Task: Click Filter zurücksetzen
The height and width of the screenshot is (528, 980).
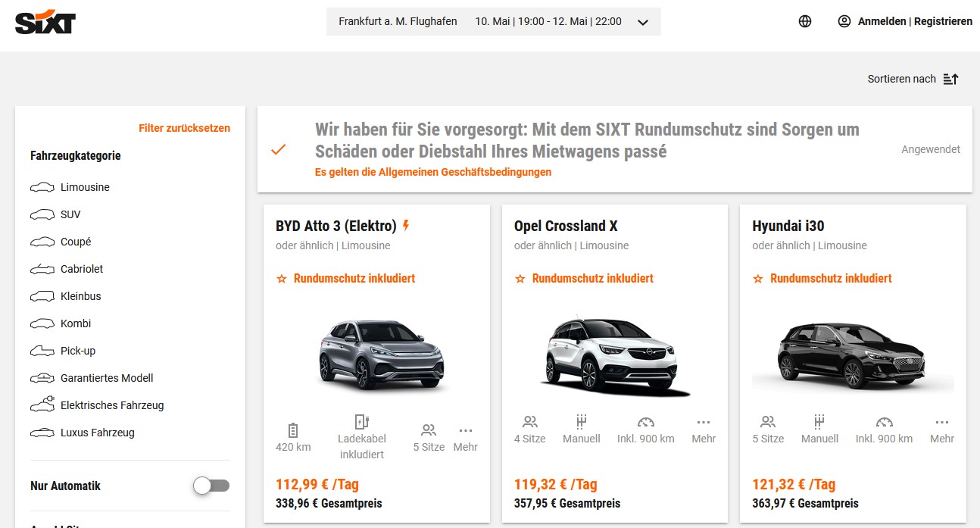Action: click(184, 128)
